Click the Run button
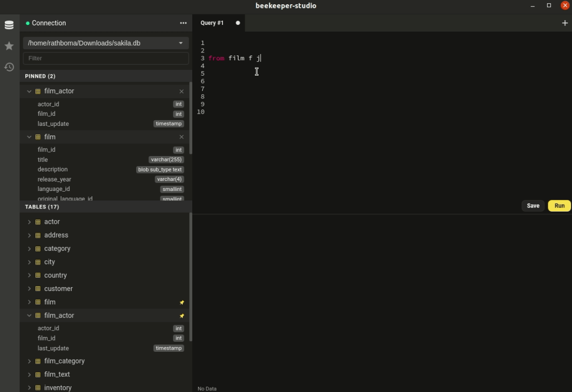Viewport: 572px width, 392px height. [559, 206]
